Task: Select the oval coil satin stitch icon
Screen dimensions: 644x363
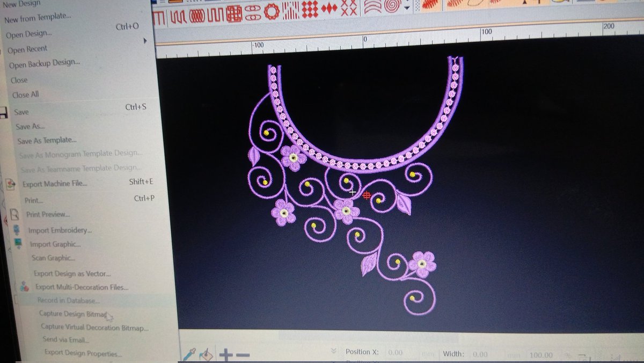Action: [197, 17]
